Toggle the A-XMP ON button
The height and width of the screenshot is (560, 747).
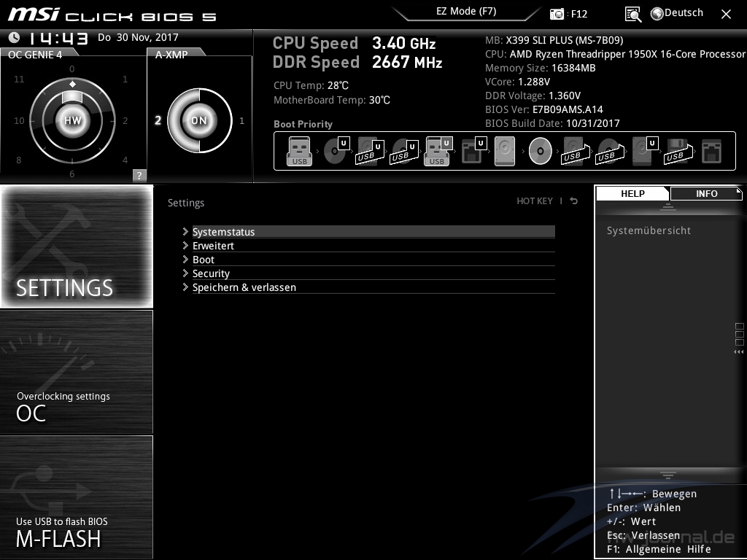[199, 120]
